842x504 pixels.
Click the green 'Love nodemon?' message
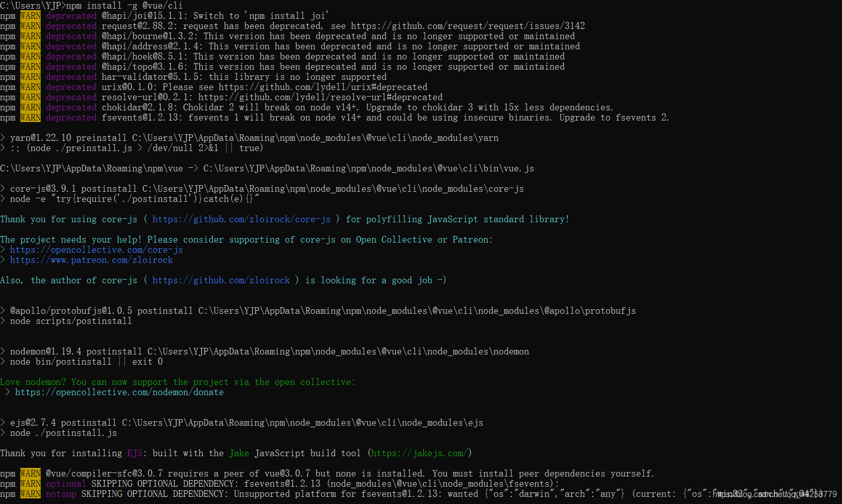point(178,382)
